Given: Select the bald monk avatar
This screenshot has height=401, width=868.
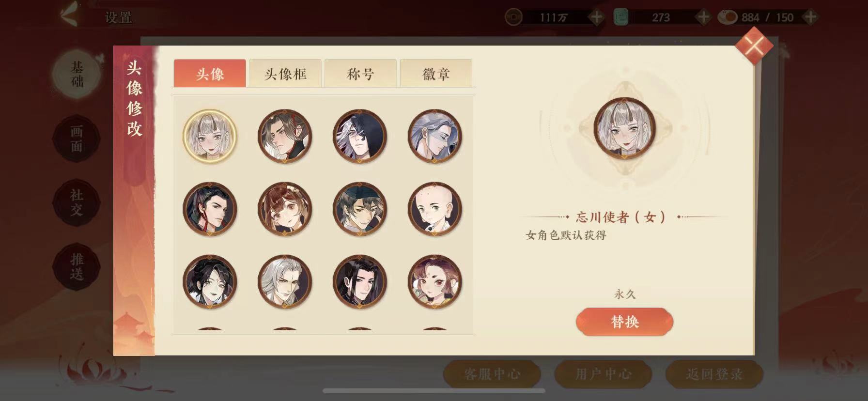Looking at the screenshot, I should (434, 209).
